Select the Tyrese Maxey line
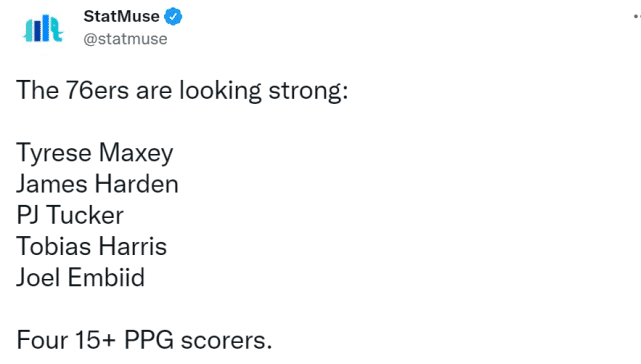This screenshot has width=641, height=364. click(x=95, y=154)
